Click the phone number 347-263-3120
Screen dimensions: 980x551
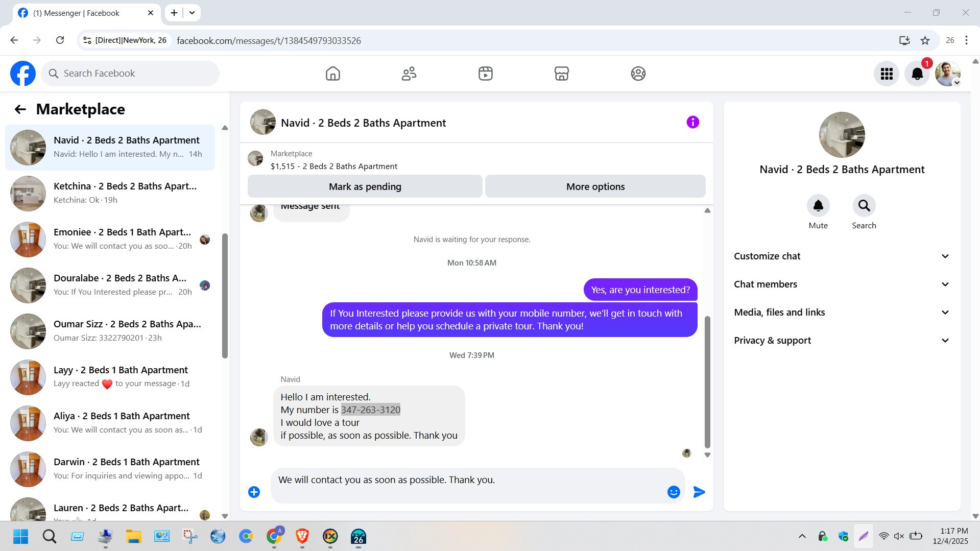(x=371, y=410)
